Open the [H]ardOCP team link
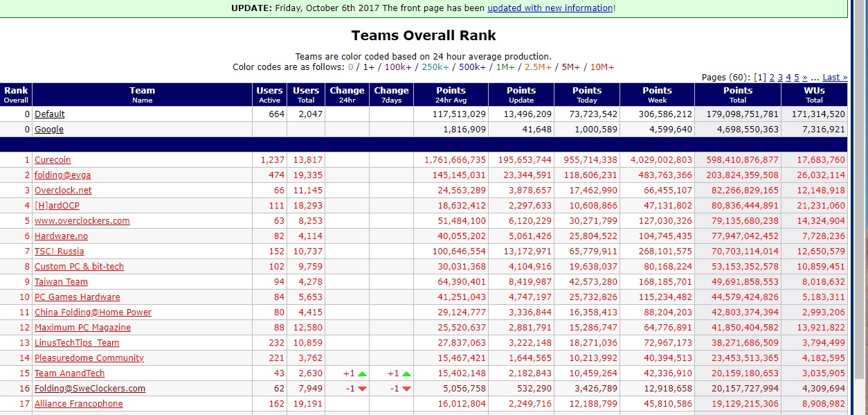868x415 pixels. pyautogui.click(x=57, y=206)
